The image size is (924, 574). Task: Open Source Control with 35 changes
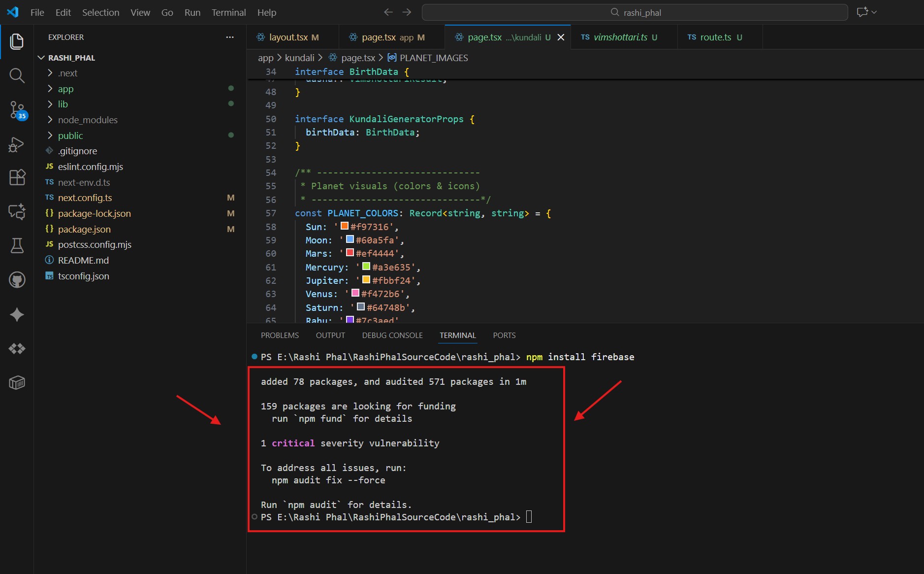[x=17, y=109]
